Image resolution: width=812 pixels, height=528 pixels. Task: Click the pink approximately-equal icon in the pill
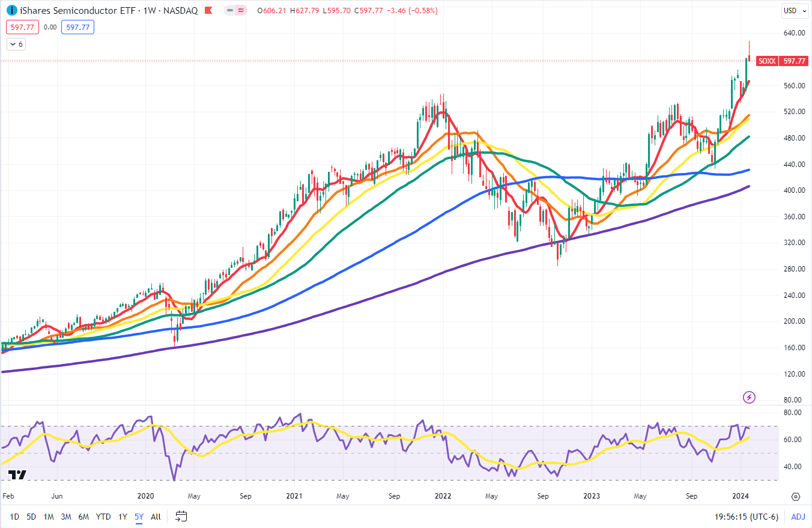(240, 11)
